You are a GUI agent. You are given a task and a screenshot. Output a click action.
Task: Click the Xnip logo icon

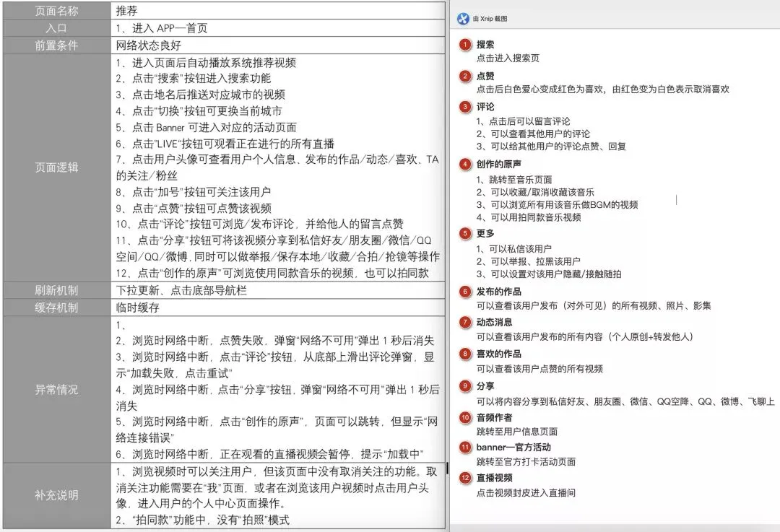pos(463,18)
